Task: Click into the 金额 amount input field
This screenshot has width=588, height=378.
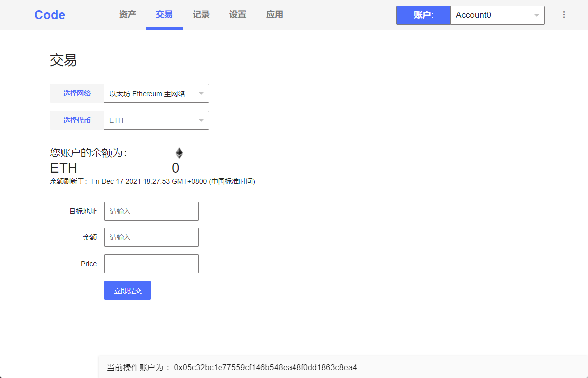Action: tap(151, 237)
